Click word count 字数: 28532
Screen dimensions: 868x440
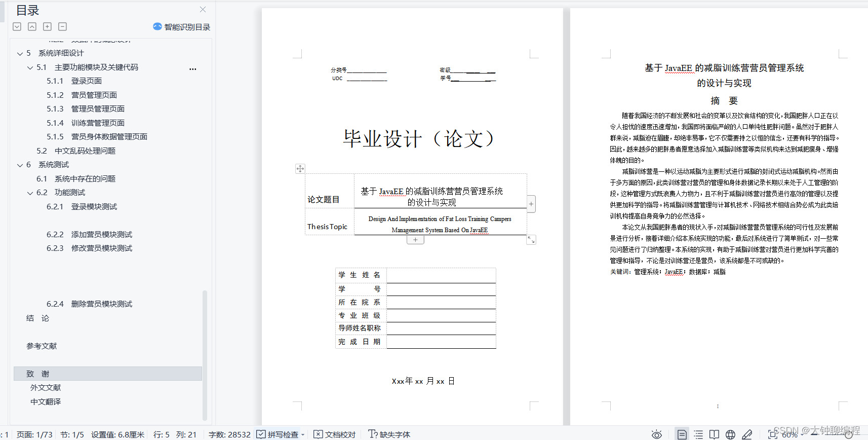pyautogui.click(x=229, y=434)
